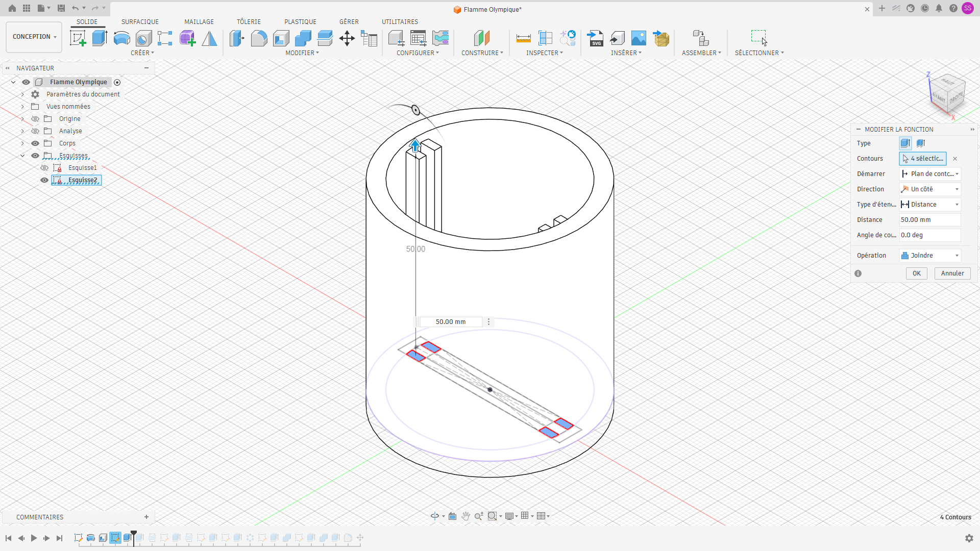Open the CONCEPTION workspace dropdown
Image resolution: width=980 pixels, height=551 pixels.
pyautogui.click(x=34, y=37)
